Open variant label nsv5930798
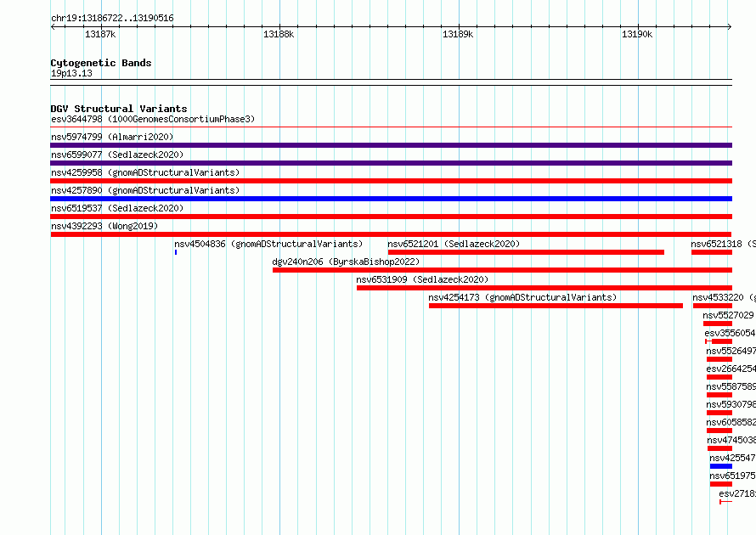Viewport: 756px width, 535px height. pos(731,404)
